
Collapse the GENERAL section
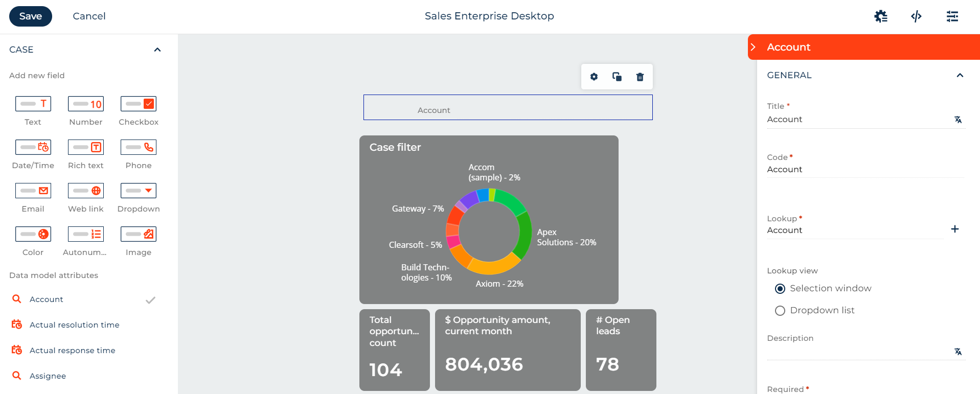(x=960, y=75)
